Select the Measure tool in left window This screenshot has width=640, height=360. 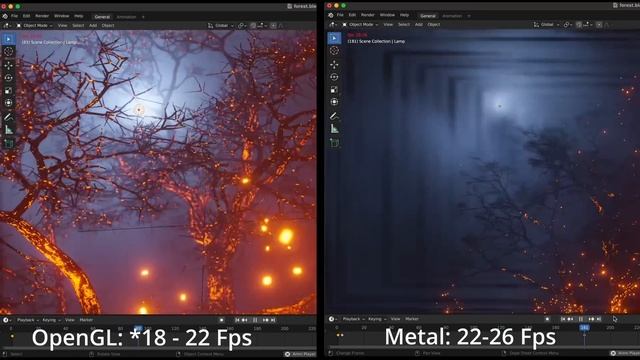coord(9,130)
